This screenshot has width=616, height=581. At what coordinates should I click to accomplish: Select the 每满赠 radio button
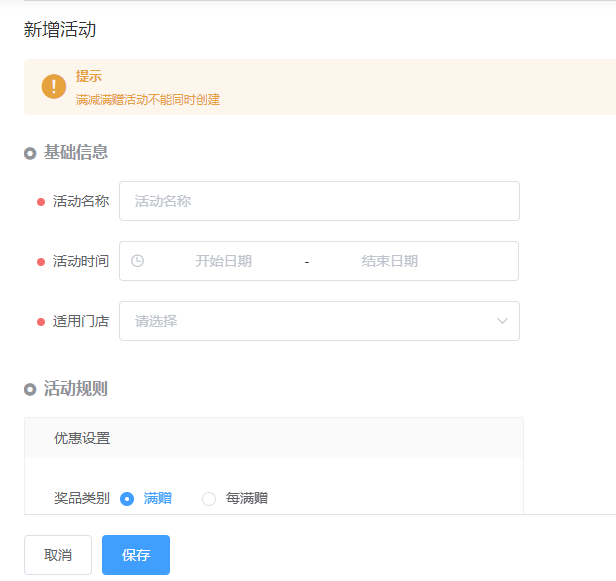click(209, 499)
